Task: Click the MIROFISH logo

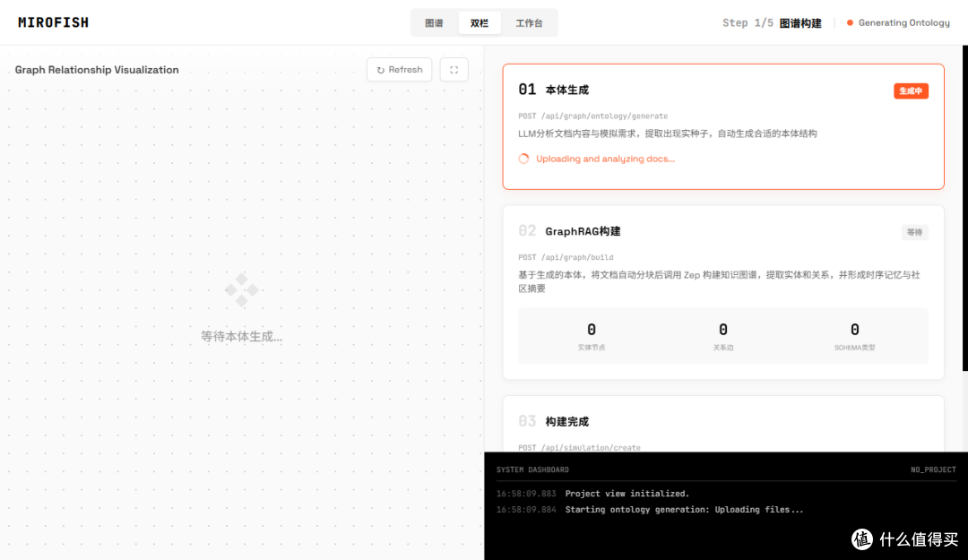Action: tap(53, 22)
